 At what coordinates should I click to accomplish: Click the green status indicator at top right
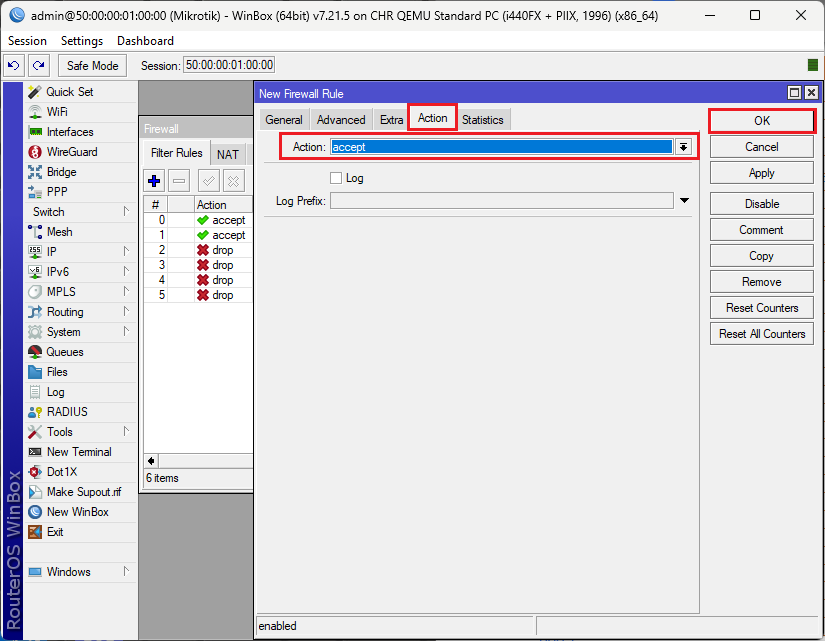point(812,65)
